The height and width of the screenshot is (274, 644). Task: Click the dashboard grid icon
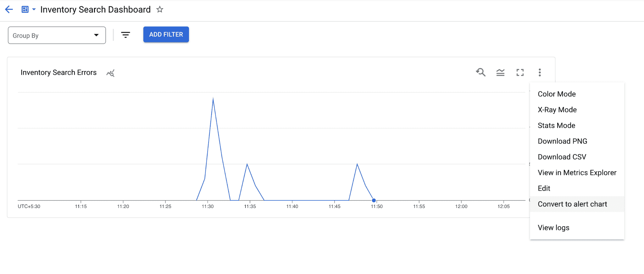[x=25, y=9]
